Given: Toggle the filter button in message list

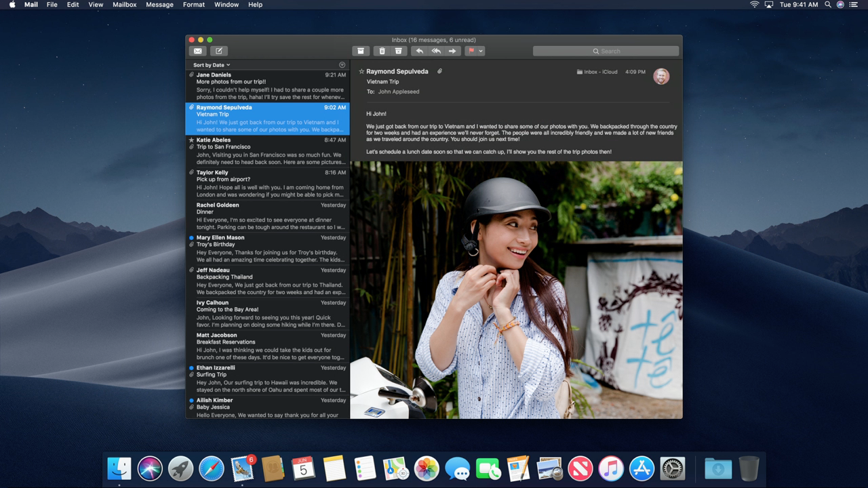Looking at the screenshot, I should pos(342,65).
